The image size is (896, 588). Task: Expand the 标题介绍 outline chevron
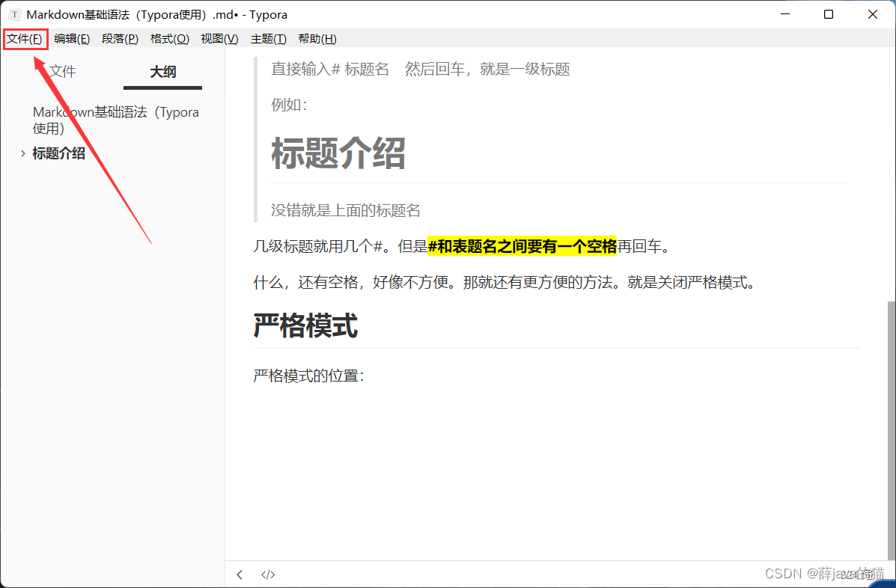click(23, 154)
